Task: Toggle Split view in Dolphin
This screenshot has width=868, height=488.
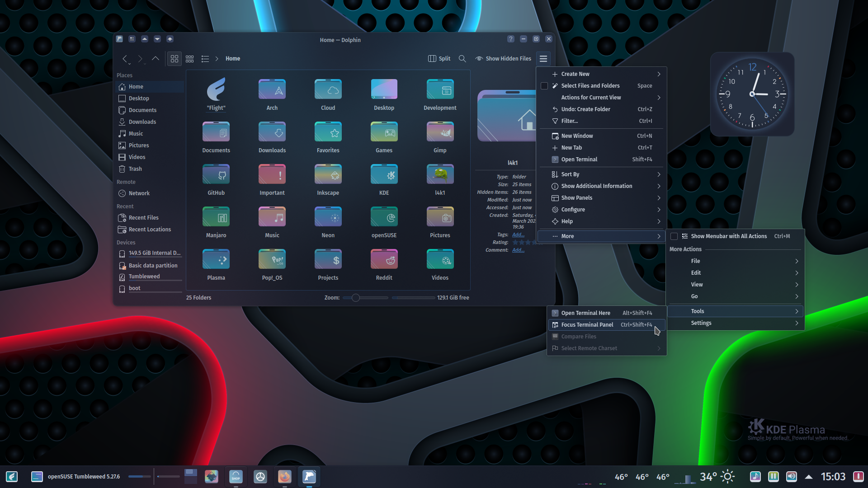Action: (x=439, y=59)
